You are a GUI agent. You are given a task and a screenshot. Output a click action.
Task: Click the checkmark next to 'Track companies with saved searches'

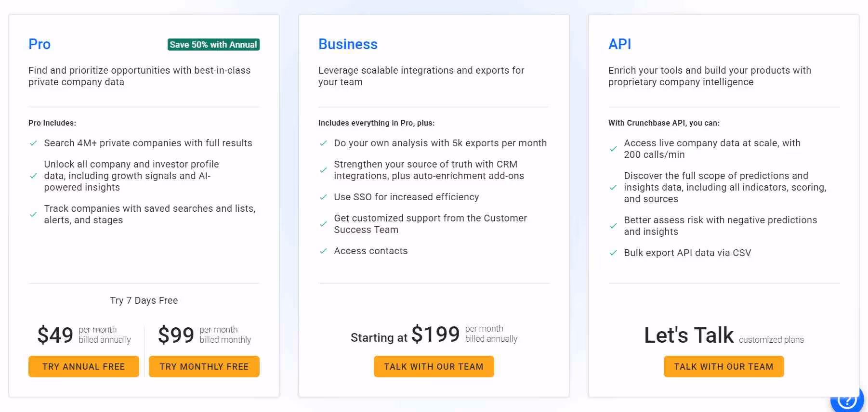(x=33, y=214)
